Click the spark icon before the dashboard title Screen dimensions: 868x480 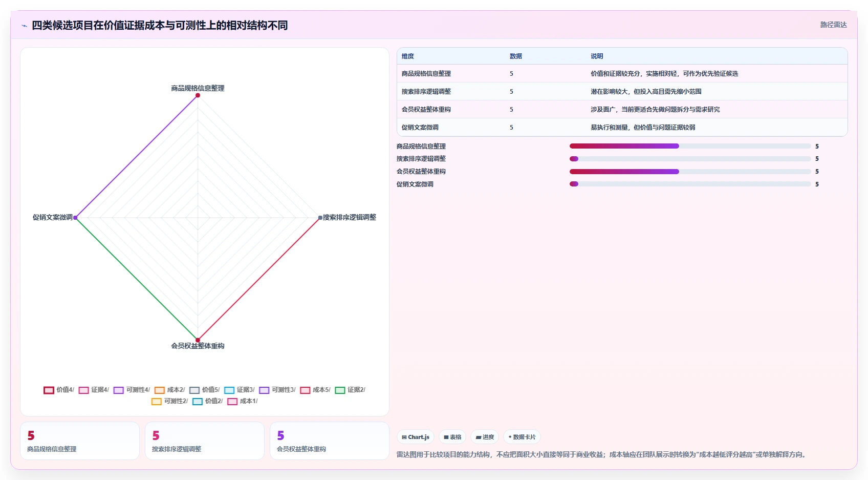click(24, 26)
